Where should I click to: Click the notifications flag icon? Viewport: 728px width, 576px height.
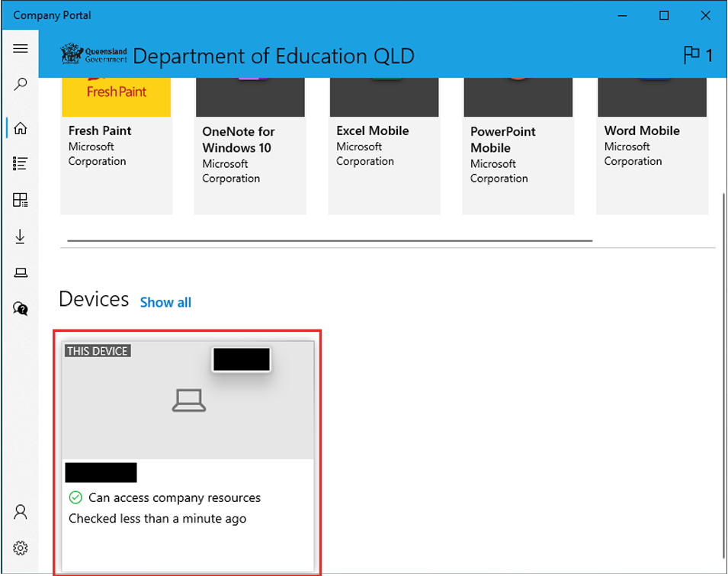coord(691,55)
